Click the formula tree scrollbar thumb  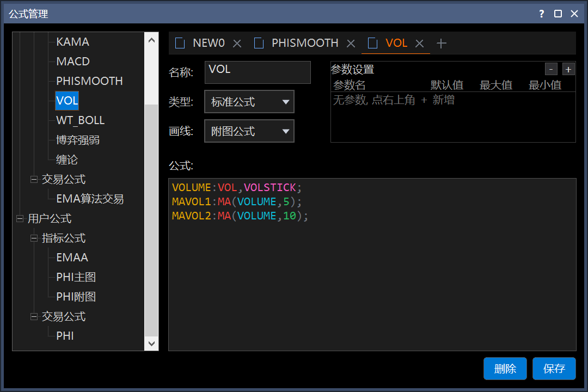[151, 220]
